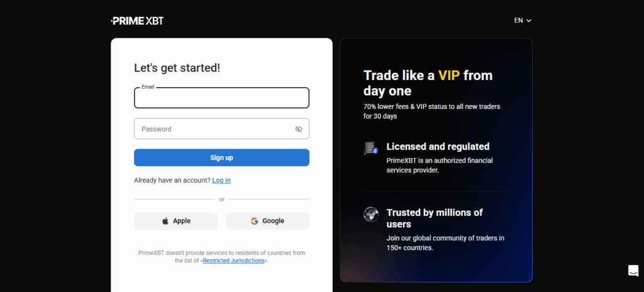Open the live chat widget icon
The width and height of the screenshot is (644, 292).
pyautogui.click(x=633, y=271)
